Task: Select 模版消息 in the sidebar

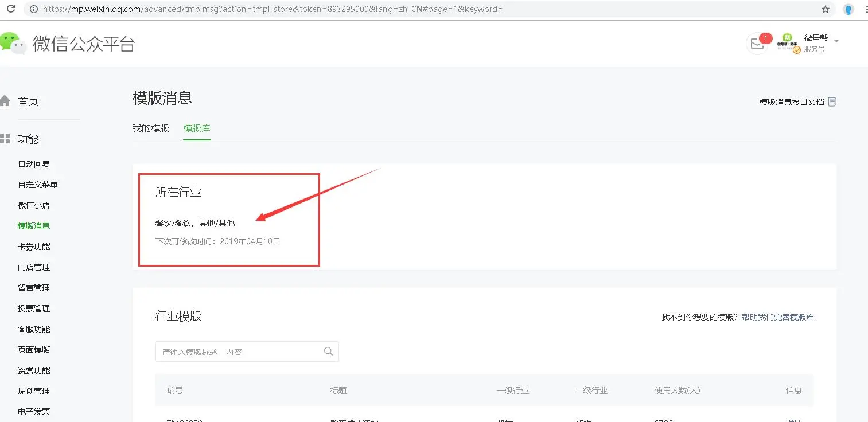Action: point(34,226)
